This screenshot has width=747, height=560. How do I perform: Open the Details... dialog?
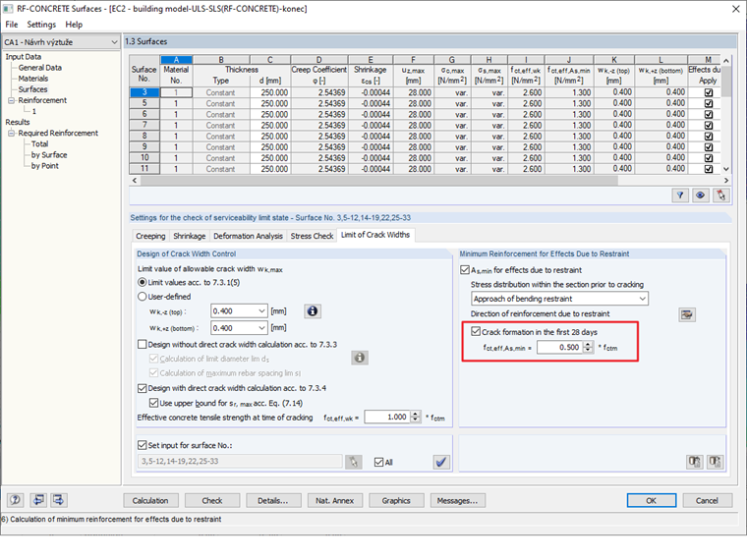pos(273,500)
